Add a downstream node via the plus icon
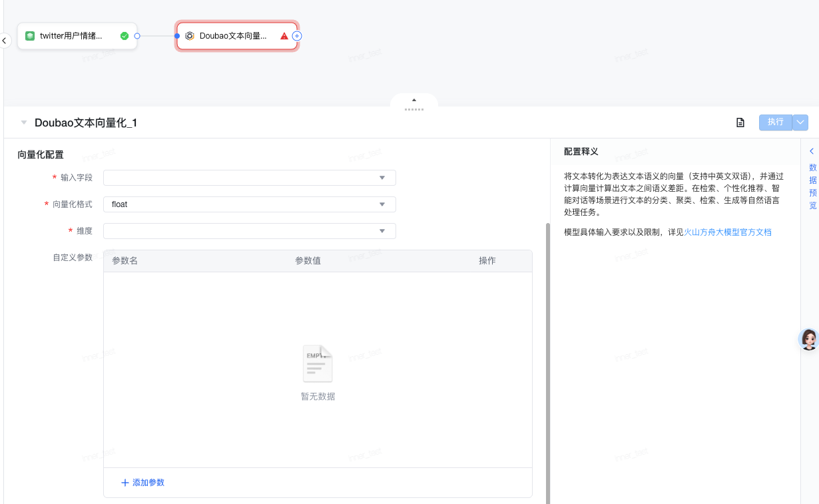This screenshot has width=819, height=504. pyautogui.click(x=297, y=36)
